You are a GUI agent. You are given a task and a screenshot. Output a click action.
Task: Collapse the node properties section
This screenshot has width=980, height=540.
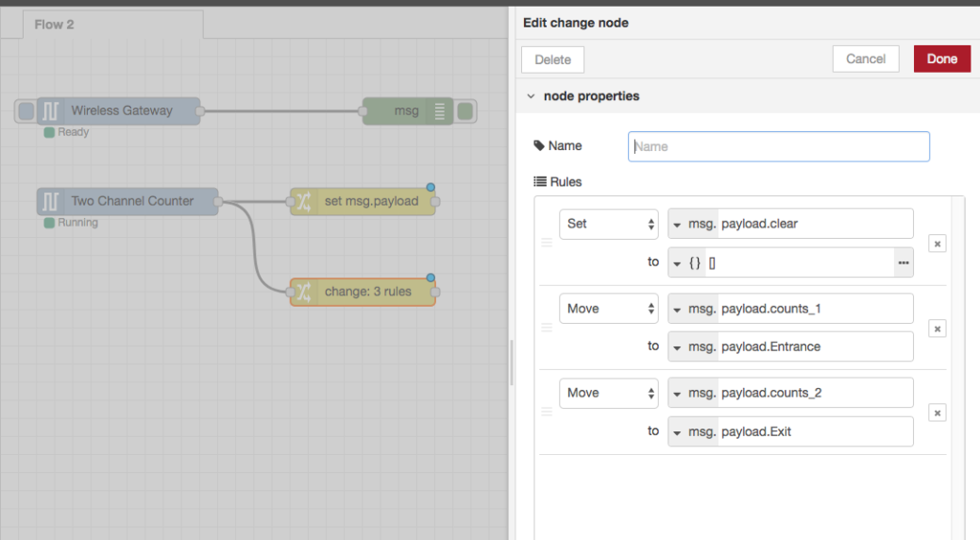[x=531, y=96]
